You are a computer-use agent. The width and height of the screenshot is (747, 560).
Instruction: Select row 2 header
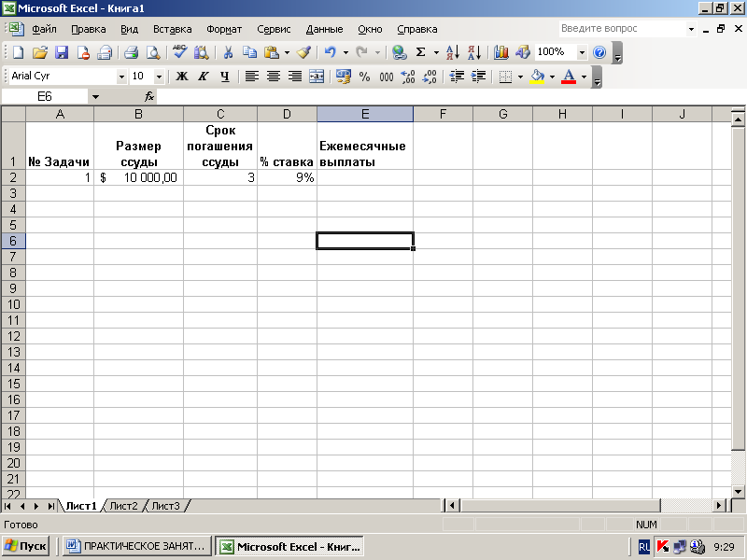tap(13, 177)
